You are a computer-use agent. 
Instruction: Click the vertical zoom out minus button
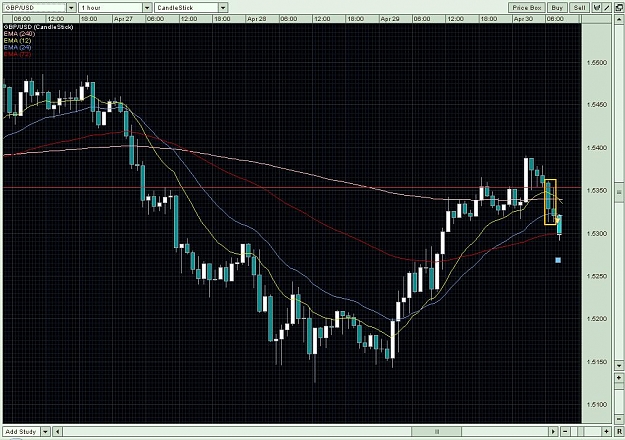619,419
